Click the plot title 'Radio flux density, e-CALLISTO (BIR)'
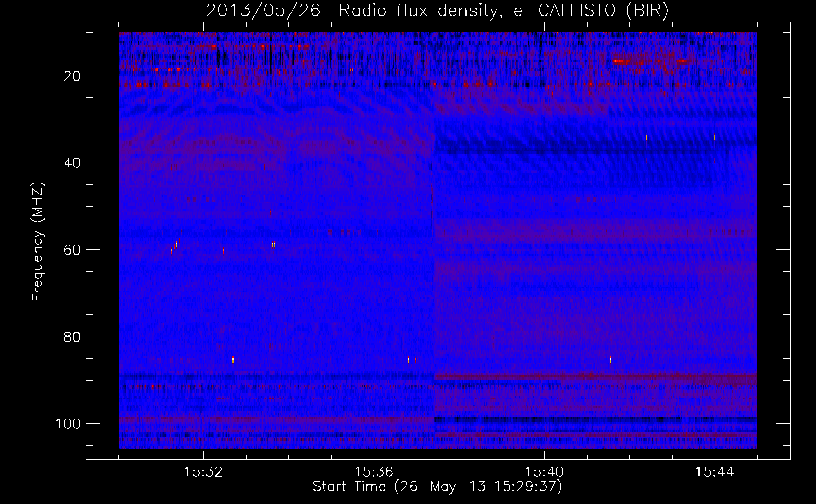The height and width of the screenshot is (504, 816). point(503,11)
